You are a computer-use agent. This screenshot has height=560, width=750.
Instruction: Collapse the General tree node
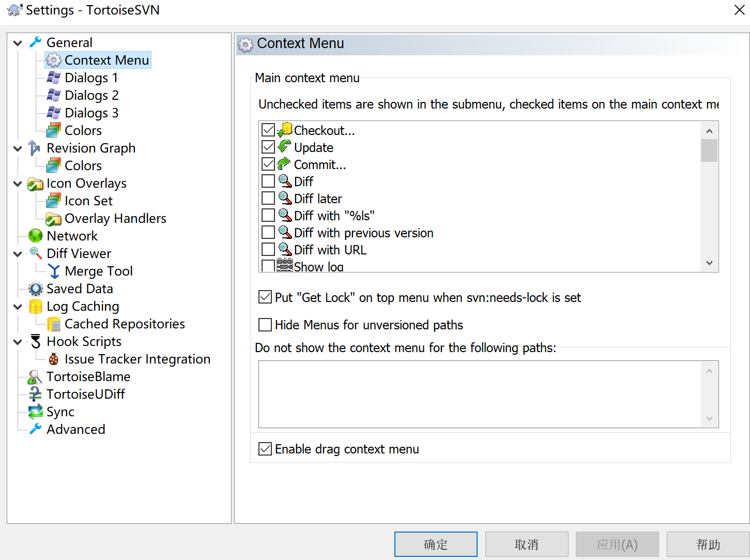pyautogui.click(x=18, y=43)
